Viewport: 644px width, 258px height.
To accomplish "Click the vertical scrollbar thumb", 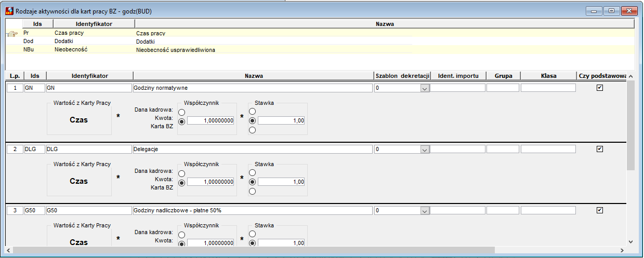I will click(x=630, y=126).
